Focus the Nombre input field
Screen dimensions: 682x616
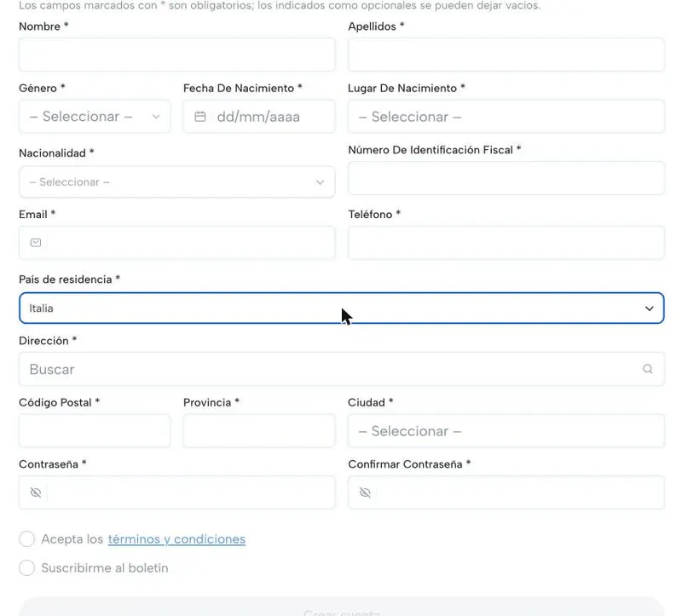click(176, 55)
